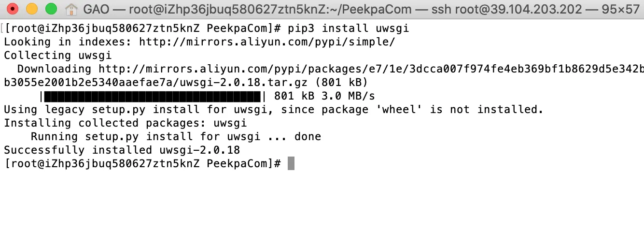Click the 'pip3 install uwsgi' command text
This screenshot has width=644, height=230.
(348, 29)
